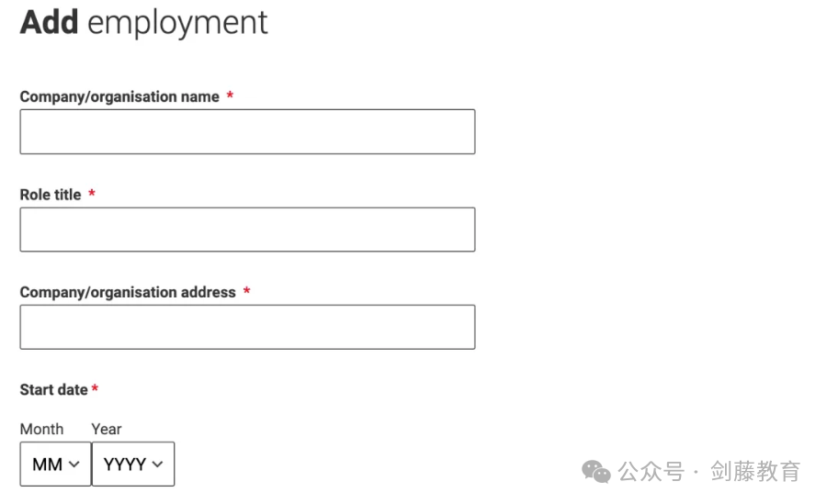This screenshot has height=504, width=827.
Task: Click the "Company/organisation name" label
Action: click(119, 97)
